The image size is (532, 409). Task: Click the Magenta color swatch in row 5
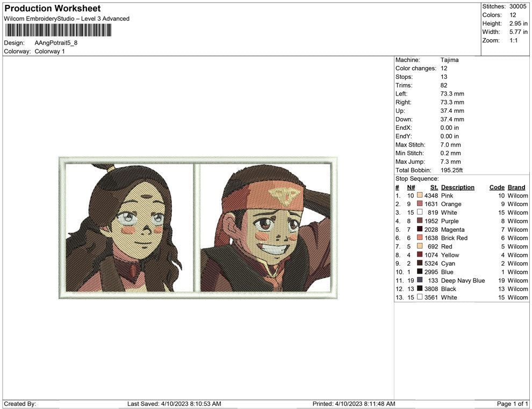[420, 229]
